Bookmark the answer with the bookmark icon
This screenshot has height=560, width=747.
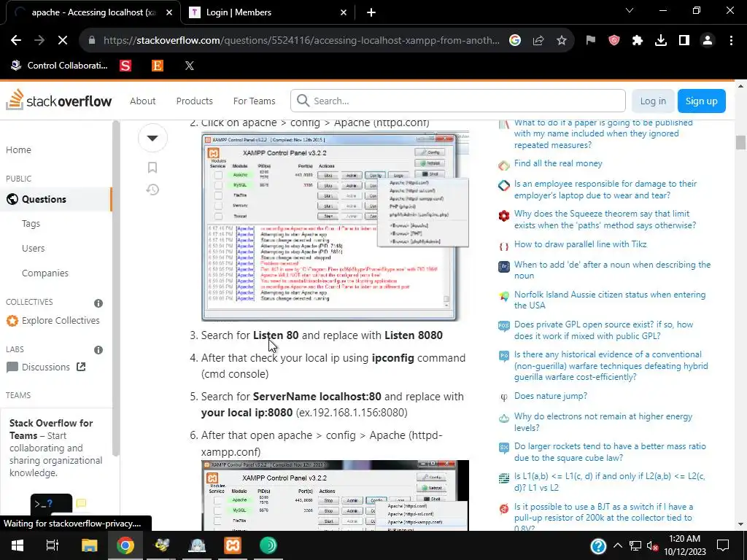pyautogui.click(x=152, y=167)
